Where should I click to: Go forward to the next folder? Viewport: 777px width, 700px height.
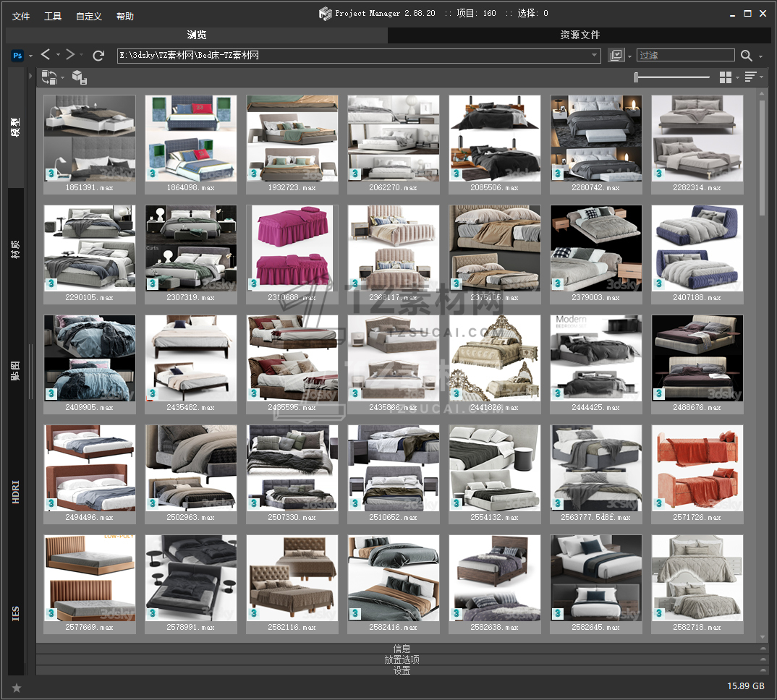click(70, 54)
